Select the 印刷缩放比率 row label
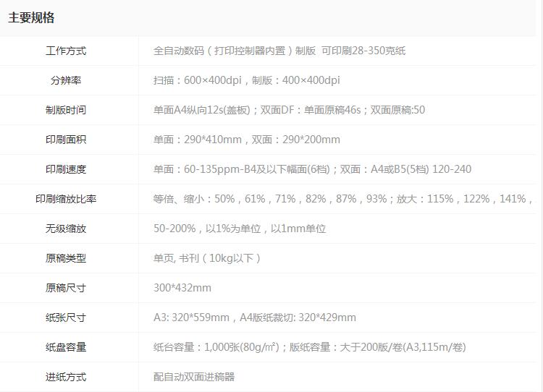 pos(66,199)
